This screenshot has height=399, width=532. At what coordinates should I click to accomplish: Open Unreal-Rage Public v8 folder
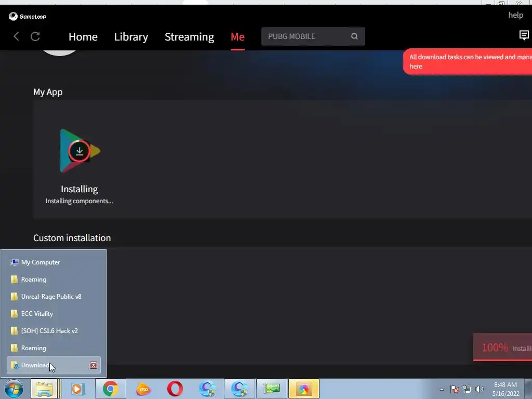[x=54, y=297]
